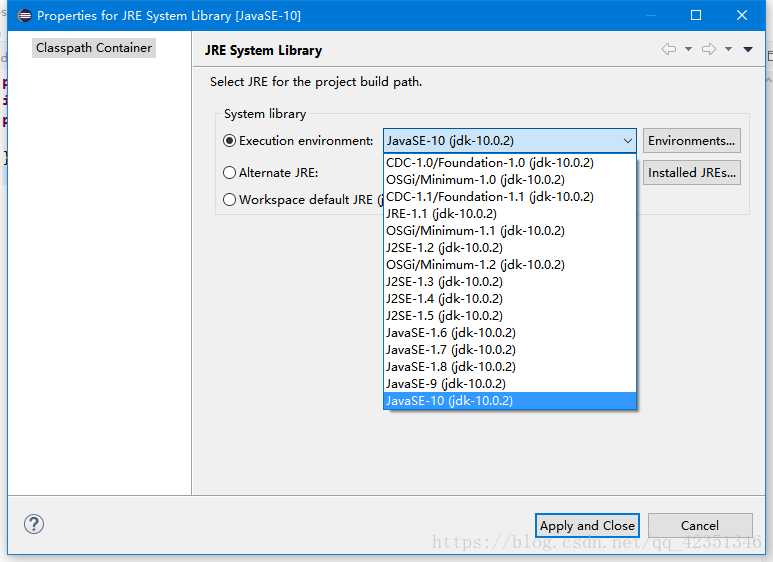Click Apply and Close

tap(587, 526)
